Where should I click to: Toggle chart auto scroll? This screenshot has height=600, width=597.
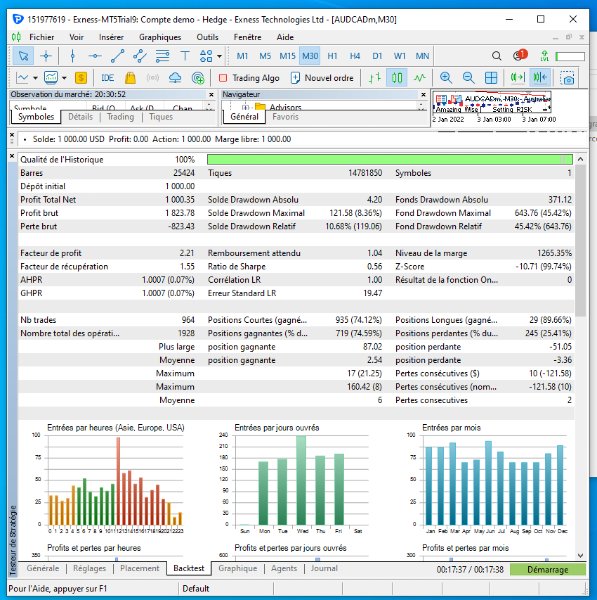[517, 78]
